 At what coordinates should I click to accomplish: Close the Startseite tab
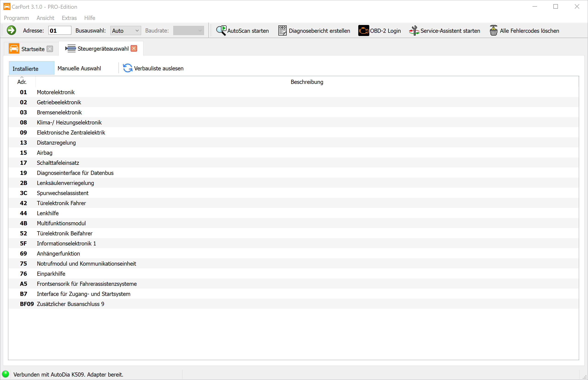[50, 49]
